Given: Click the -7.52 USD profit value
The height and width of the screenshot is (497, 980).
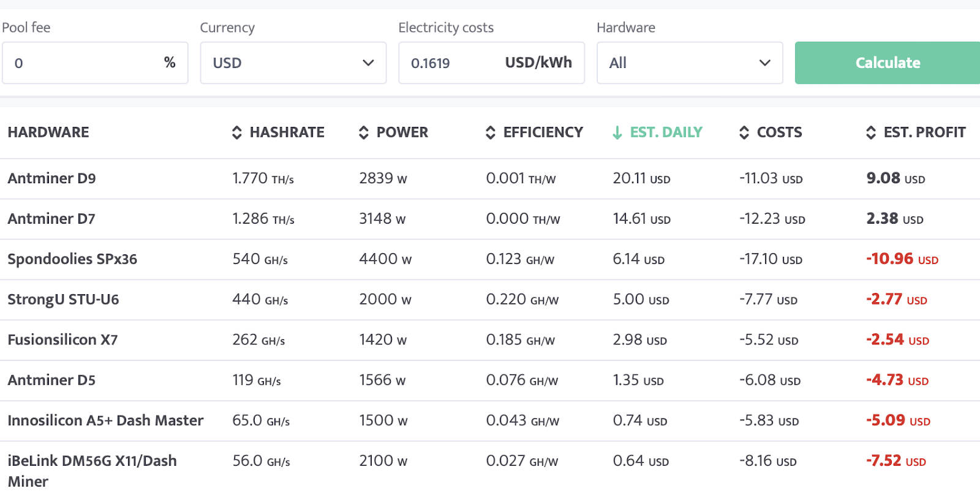Looking at the screenshot, I should (896, 461).
